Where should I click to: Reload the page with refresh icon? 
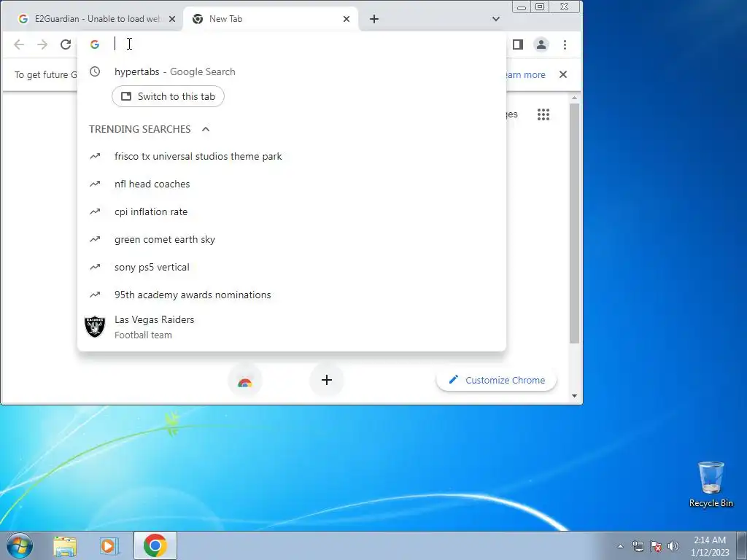(x=66, y=44)
